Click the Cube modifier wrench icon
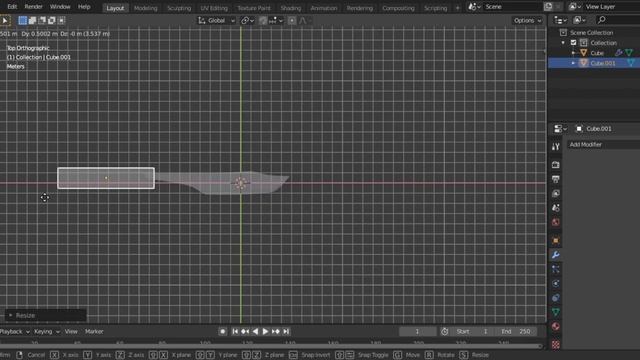 tap(618, 53)
